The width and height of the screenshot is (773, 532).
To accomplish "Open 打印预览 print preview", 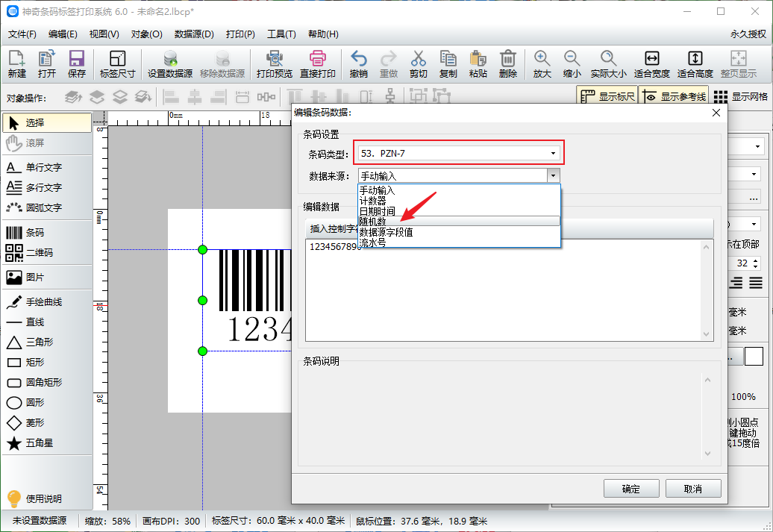I will click(x=274, y=64).
